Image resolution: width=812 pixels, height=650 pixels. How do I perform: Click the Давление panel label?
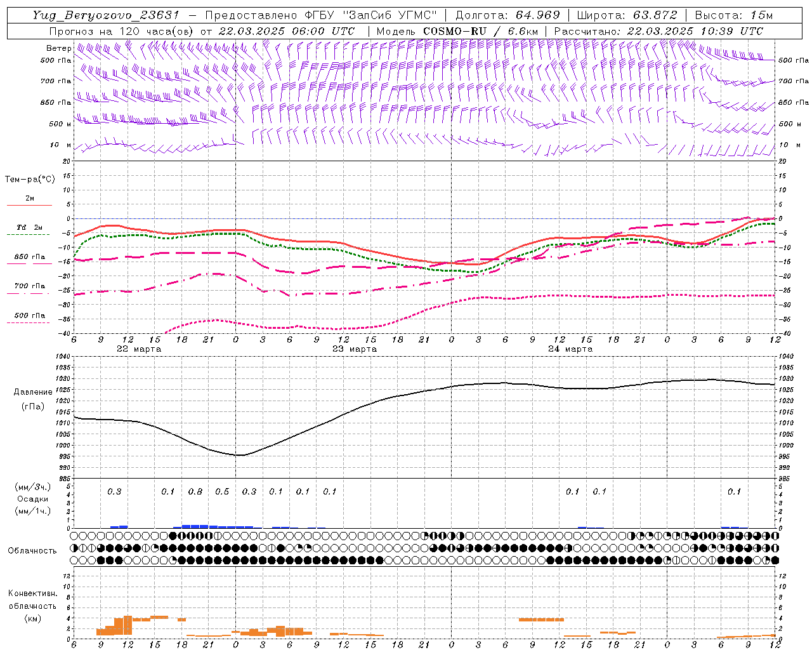click(x=33, y=392)
